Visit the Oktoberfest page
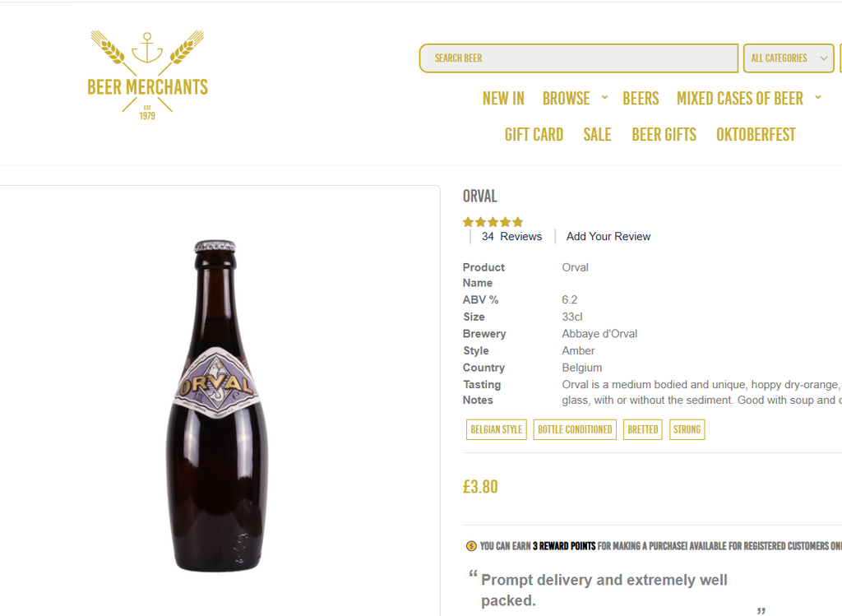 pyautogui.click(x=756, y=135)
